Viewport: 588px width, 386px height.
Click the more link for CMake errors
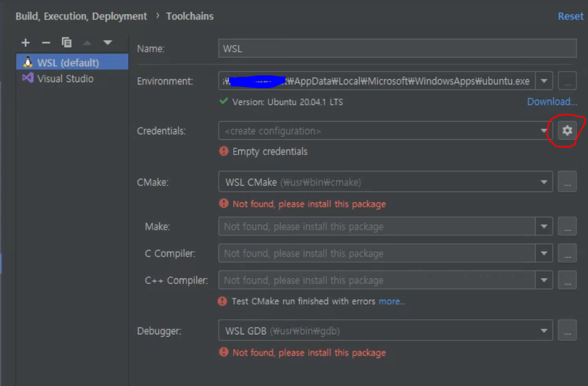pyautogui.click(x=392, y=302)
